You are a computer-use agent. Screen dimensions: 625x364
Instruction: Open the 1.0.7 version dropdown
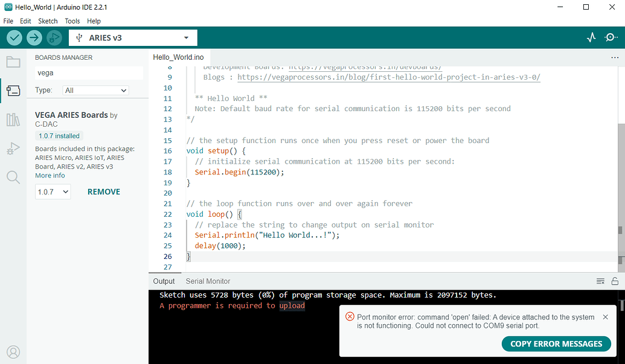(53, 191)
